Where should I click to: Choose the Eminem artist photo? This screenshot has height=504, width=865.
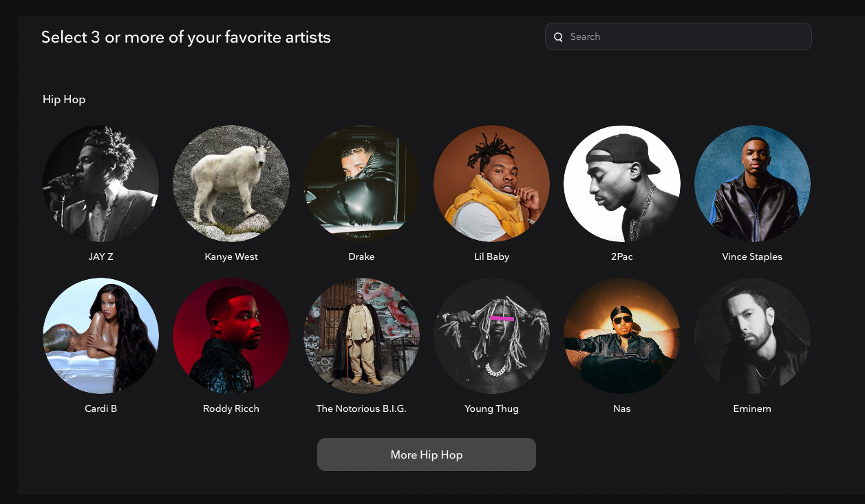(752, 336)
